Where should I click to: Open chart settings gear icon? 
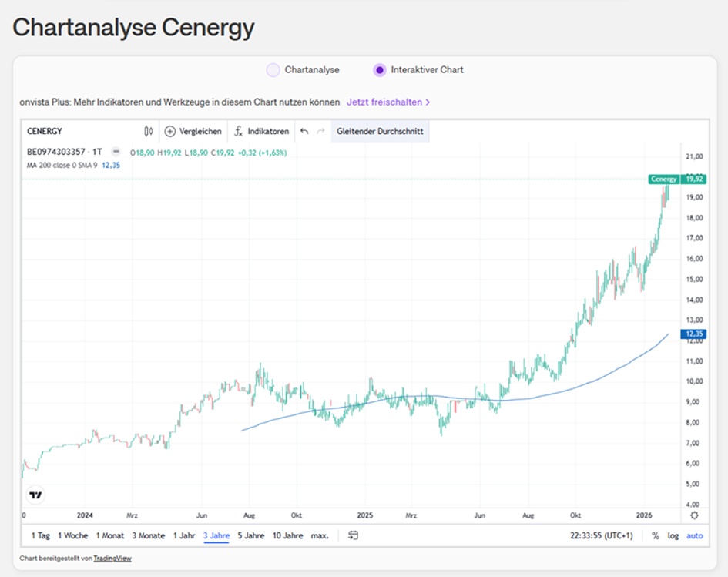click(694, 515)
